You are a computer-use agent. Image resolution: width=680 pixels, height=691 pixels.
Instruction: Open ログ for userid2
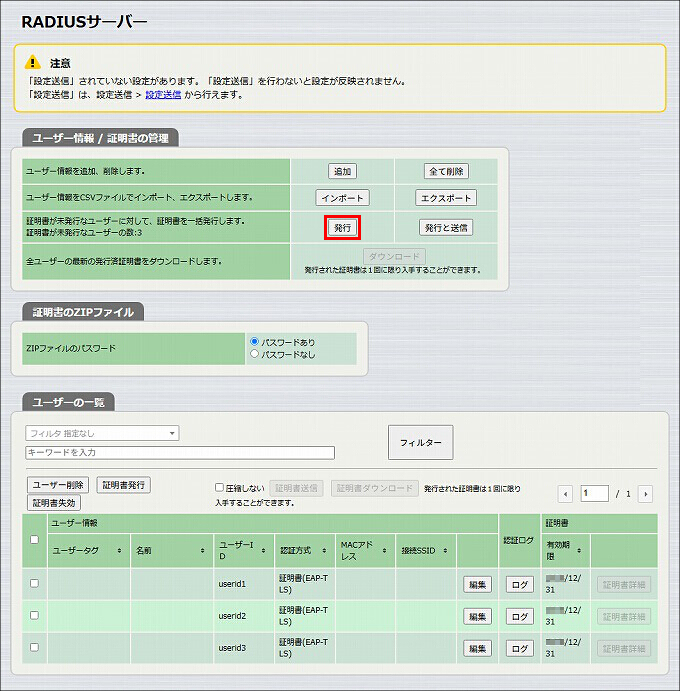[520, 617]
